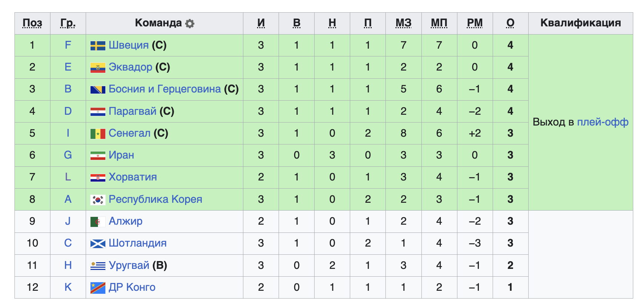Open group F link in Гр. column

click(x=68, y=45)
